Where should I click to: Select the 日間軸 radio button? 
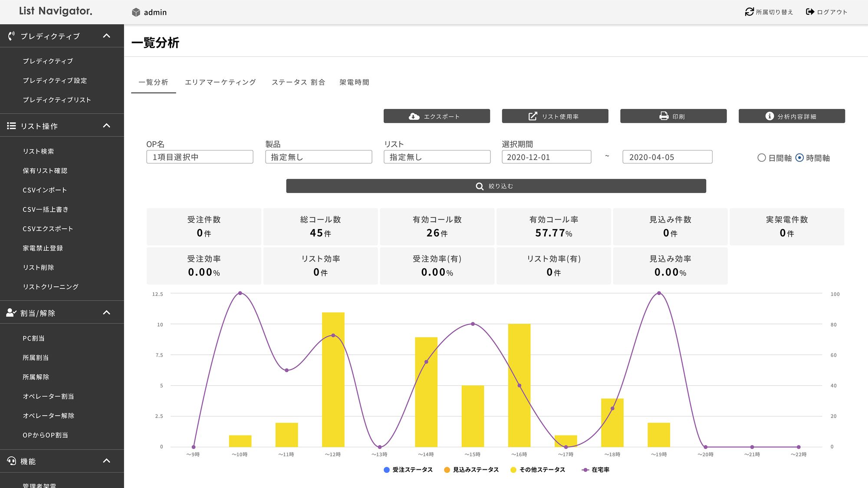click(x=762, y=158)
